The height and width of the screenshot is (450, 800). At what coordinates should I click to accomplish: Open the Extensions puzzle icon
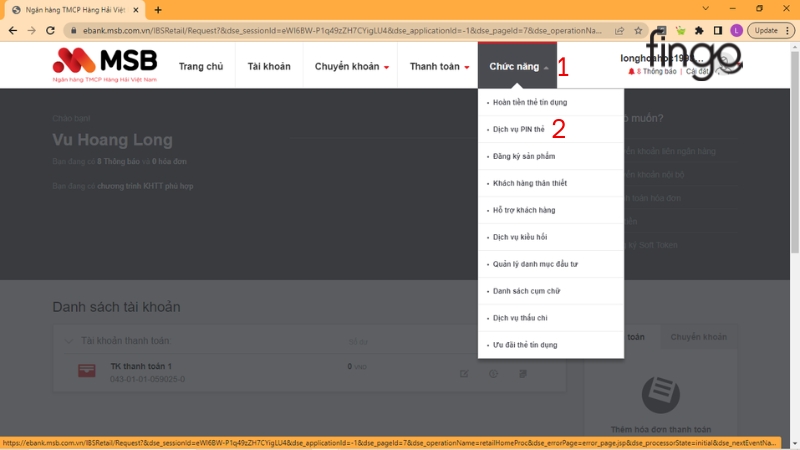coord(699,31)
